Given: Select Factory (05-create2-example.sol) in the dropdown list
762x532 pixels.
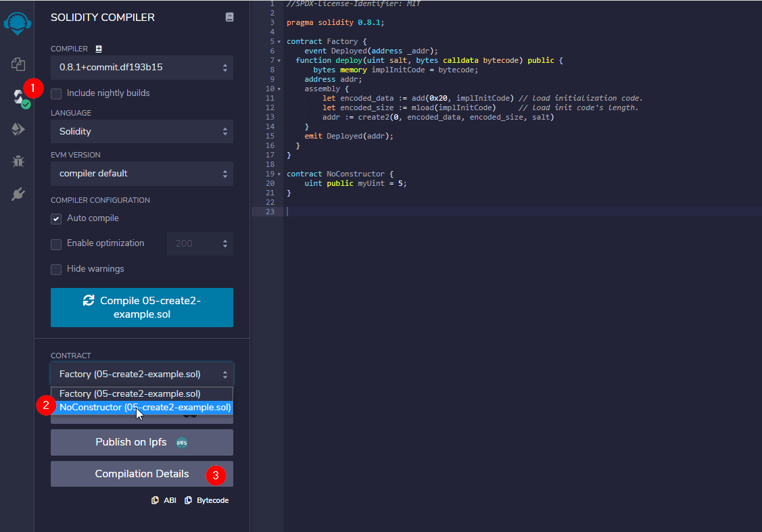Looking at the screenshot, I should 142,393.
